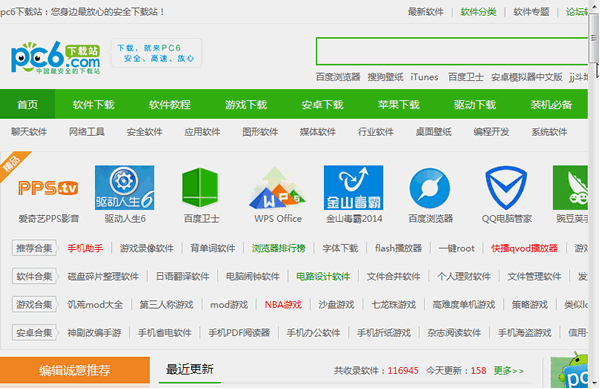Open the 文件合并软件 link
The image size is (600, 389).
(x=394, y=277)
